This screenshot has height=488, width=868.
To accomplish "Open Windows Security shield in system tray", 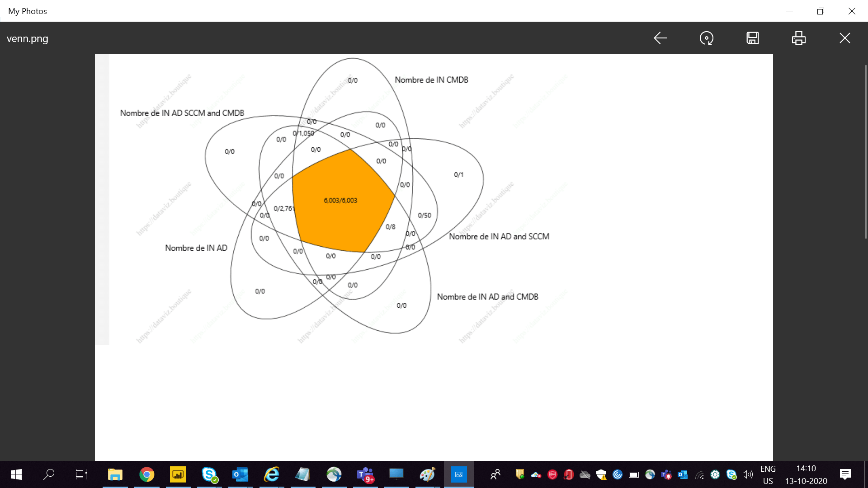I will coord(600,474).
